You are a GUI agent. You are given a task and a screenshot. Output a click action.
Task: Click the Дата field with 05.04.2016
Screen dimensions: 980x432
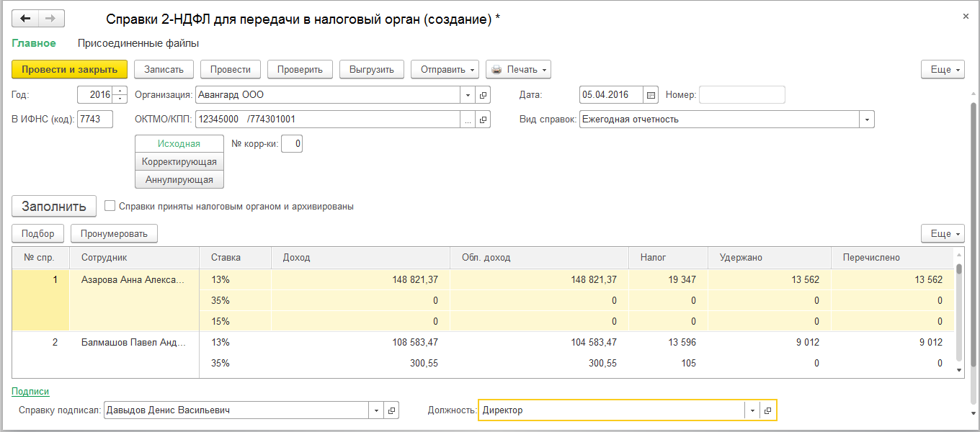pos(611,95)
